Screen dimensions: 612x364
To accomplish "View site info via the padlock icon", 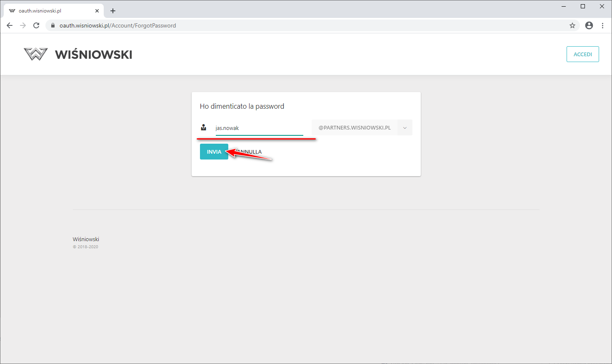I will coord(52,25).
